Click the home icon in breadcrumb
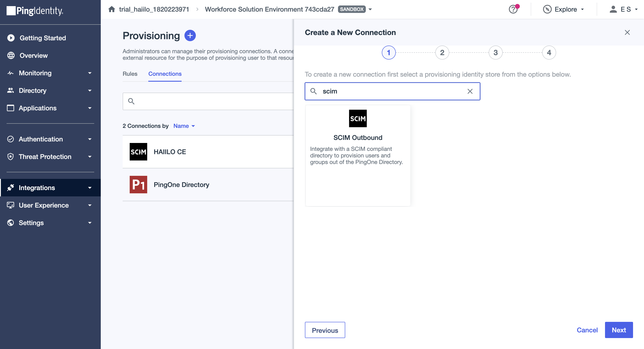The height and width of the screenshot is (349, 644). (112, 9)
